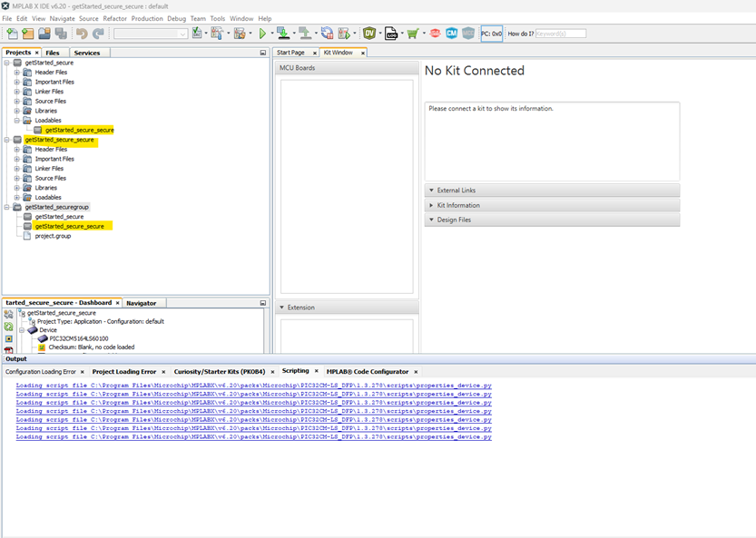The image size is (756, 538).
Task: Open the blue CM content manager icon
Action: (x=451, y=33)
